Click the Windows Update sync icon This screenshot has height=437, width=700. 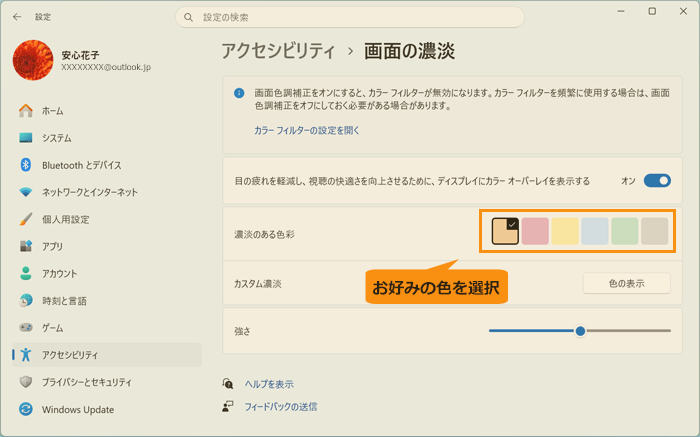[x=26, y=409]
